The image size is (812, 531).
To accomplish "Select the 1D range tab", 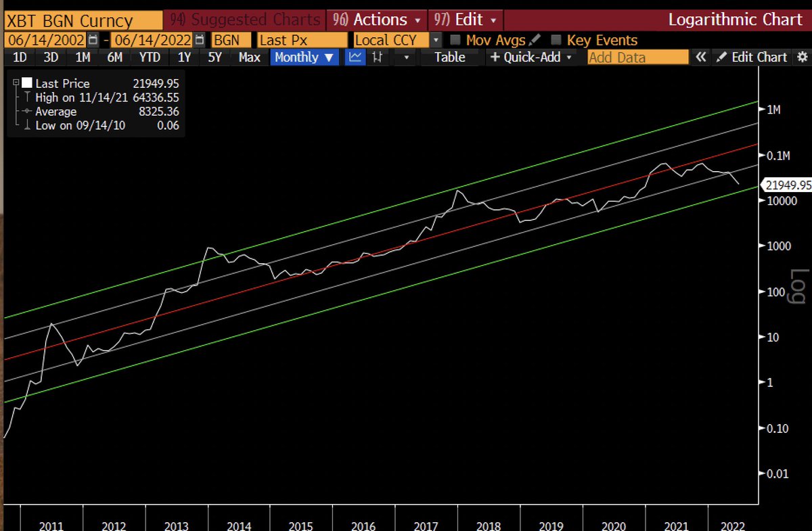I will pos(20,57).
